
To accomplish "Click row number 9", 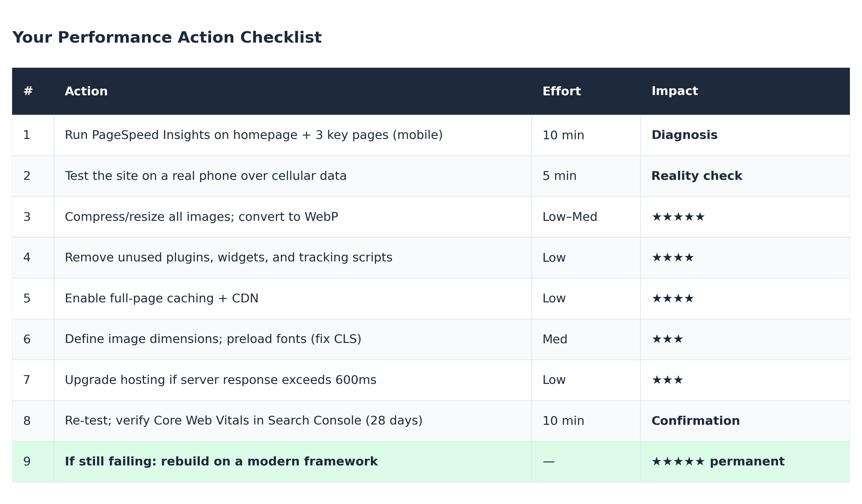I will click(x=27, y=462).
